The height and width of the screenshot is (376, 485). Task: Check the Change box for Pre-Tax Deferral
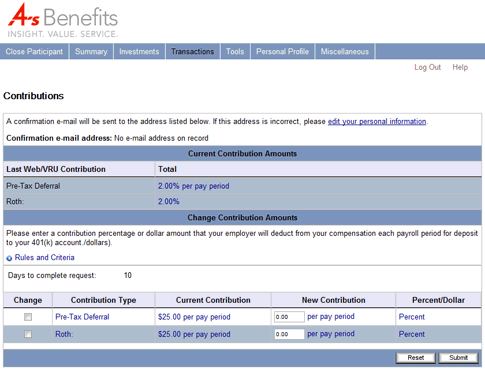(x=28, y=317)
